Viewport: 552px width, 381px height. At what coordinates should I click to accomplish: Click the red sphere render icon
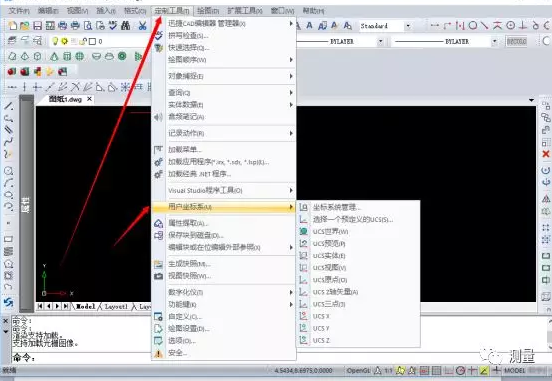(12, 71)
